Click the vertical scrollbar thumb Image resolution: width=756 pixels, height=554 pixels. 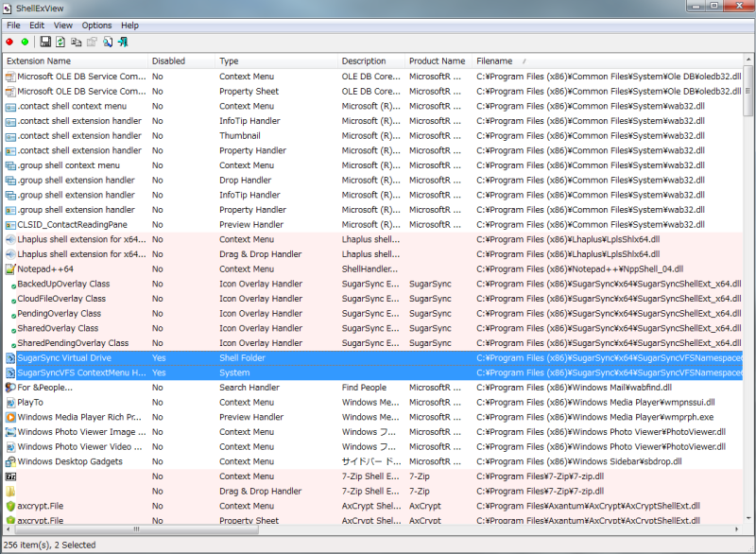[x=747, y=91]
